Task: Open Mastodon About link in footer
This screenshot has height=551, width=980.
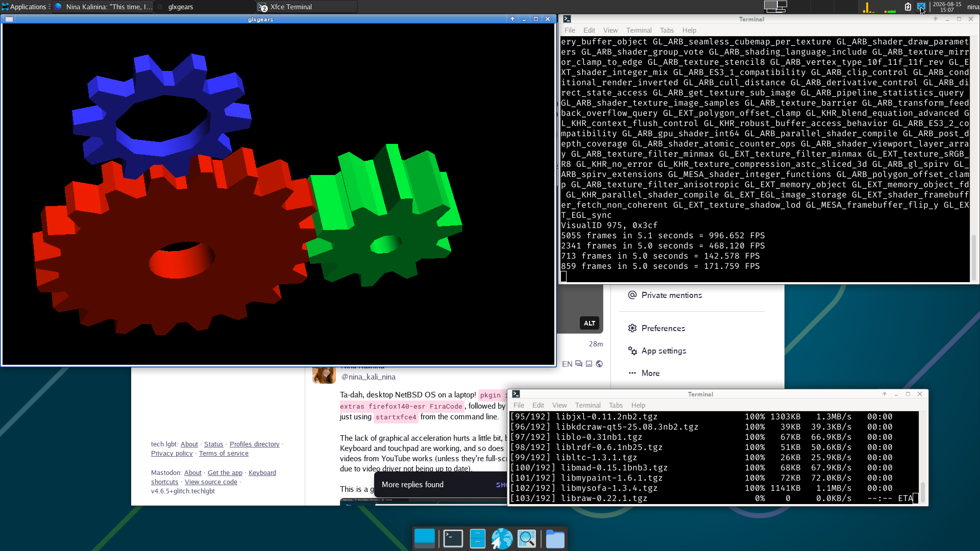Action: pos(192,472)
